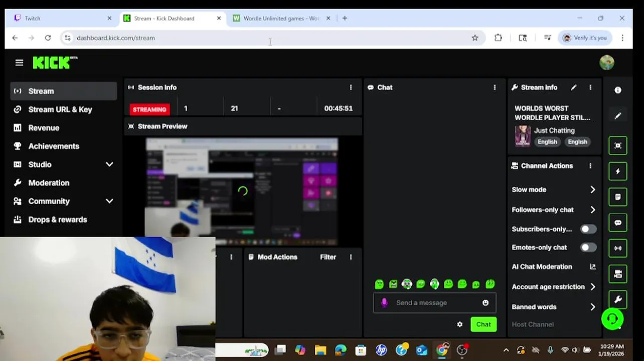Viewport: 644px width, 361px height.
Task: Toggle the camera channel widget icon
Action: (x=618, y=274)
